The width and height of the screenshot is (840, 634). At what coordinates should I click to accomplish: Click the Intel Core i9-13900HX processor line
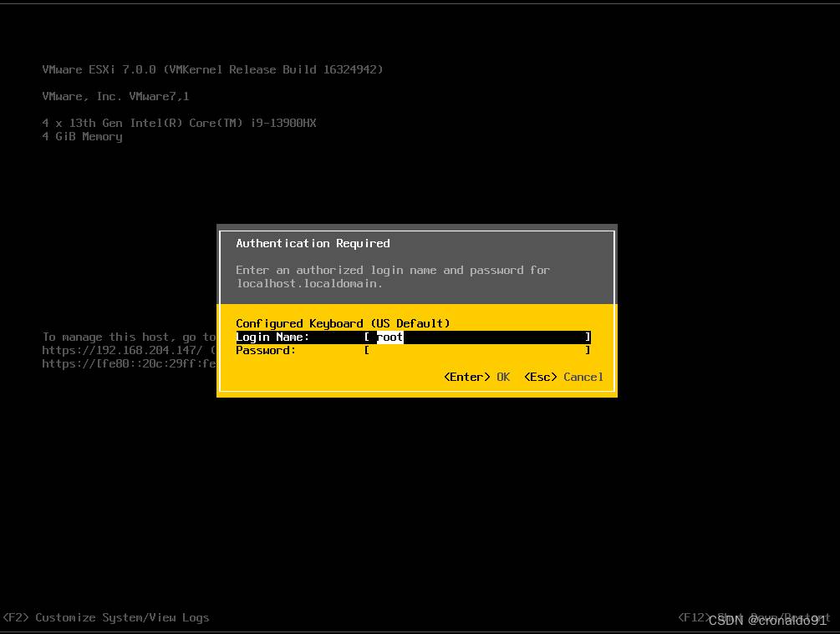(x=179, y=123)
